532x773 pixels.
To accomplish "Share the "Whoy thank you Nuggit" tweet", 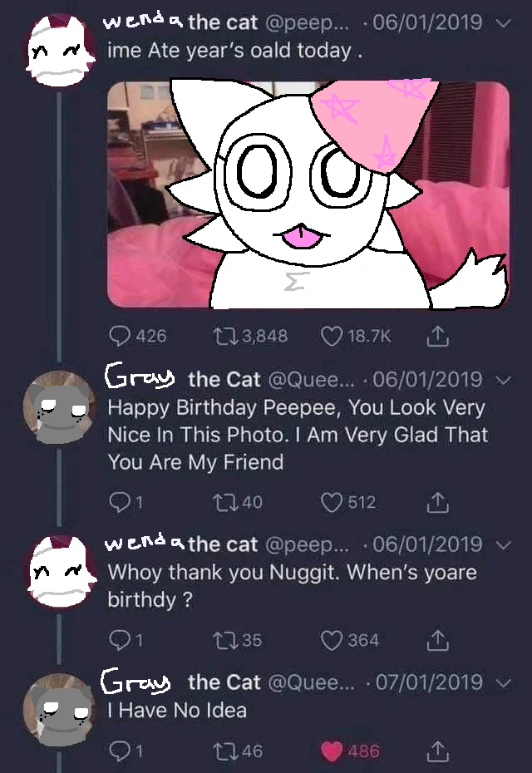I will tap(437, 640).
